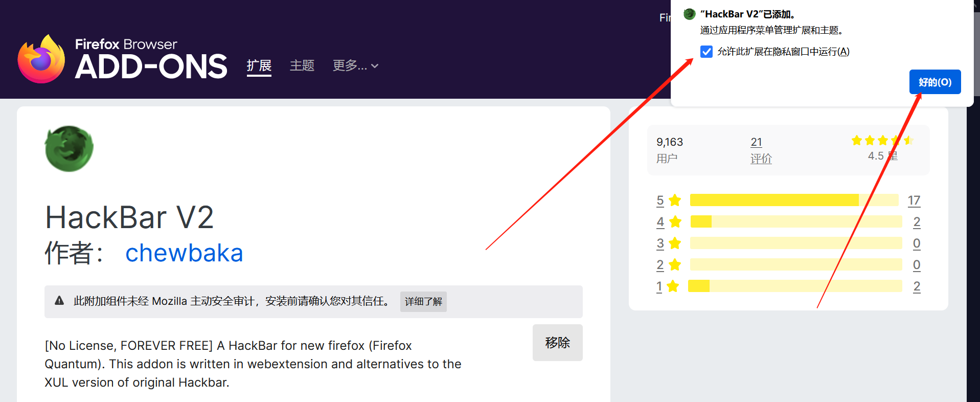The image size is (980, 402).
Task: Click the "HackBar V2"已添加 notification text
Action: click(x=747, y=14)
